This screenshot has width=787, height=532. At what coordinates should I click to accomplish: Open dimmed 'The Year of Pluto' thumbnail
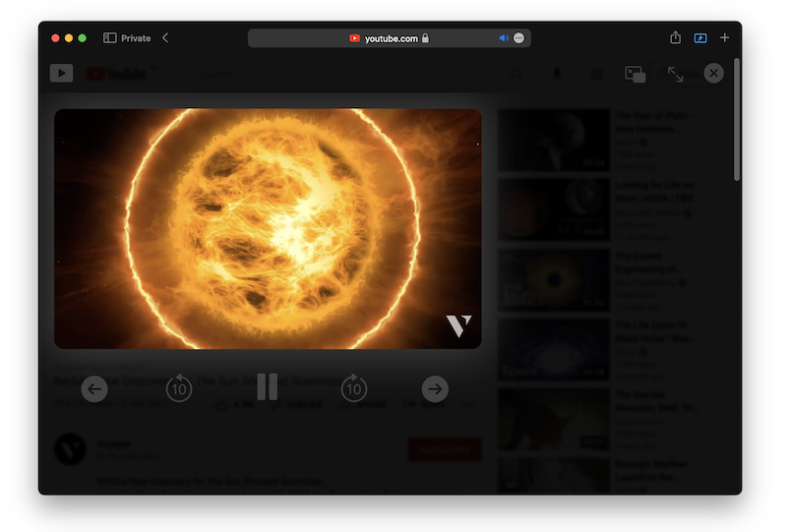[x=554, y=140]
